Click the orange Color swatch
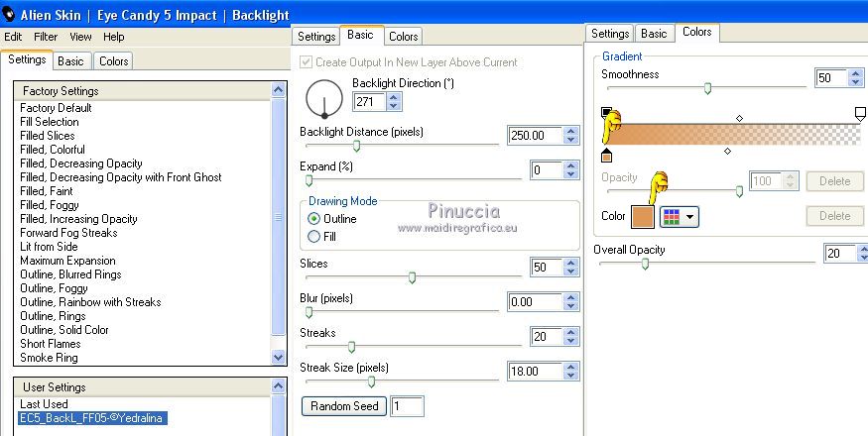Viewport: 868px width, 436px height. point(643,217)
